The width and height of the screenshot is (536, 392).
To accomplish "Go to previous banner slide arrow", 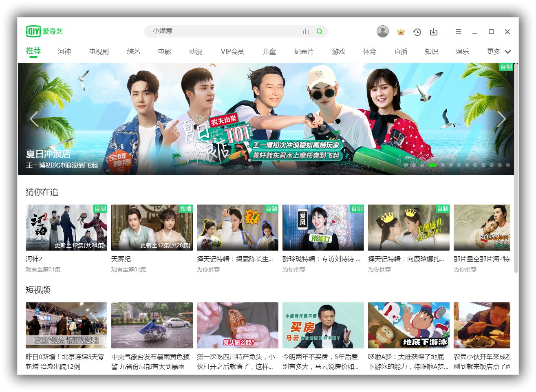I will coord(34,119).
